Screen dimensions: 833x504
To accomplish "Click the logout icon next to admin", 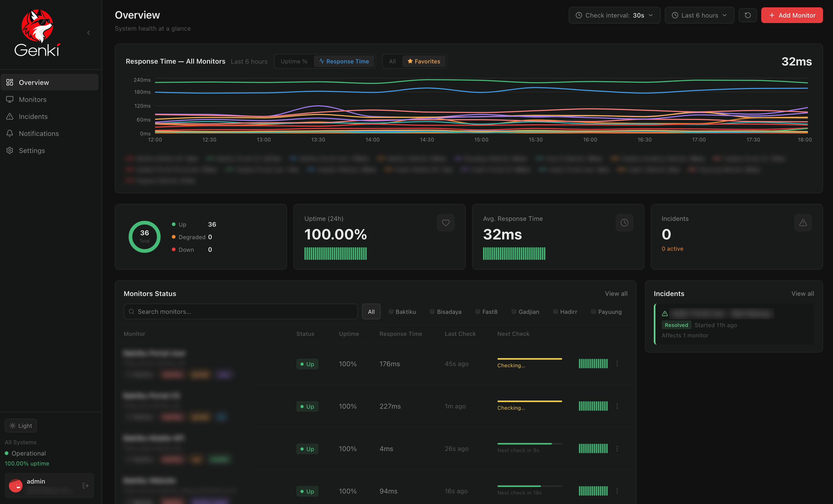I will pos(86,485).
